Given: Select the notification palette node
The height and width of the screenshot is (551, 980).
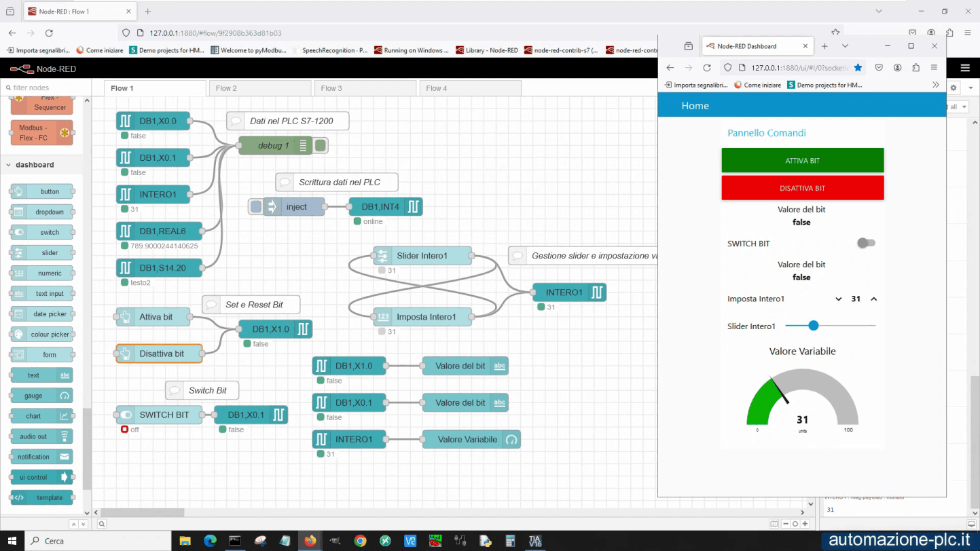Looking at the screenshot, I should click(x=42, y=457).
